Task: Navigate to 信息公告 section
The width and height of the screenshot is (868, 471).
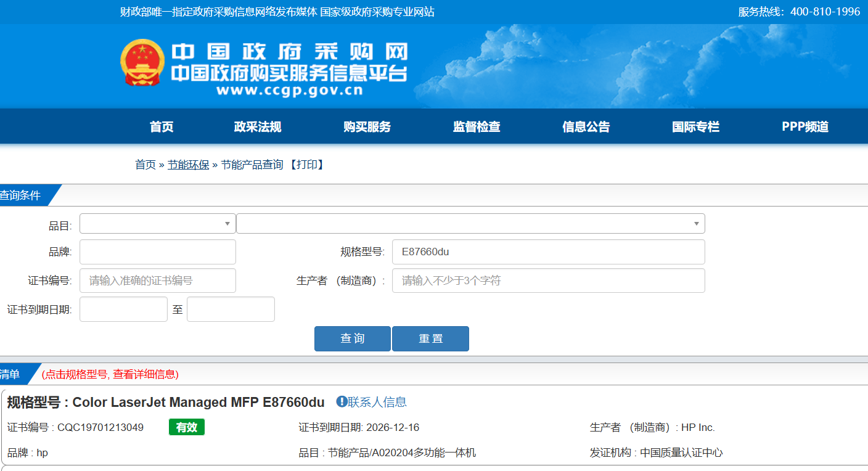Action: 586,127
